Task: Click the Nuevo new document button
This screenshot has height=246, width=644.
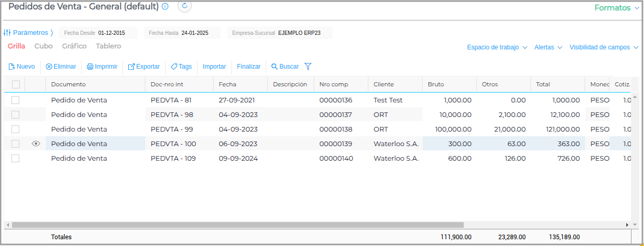Action: [22, 67]
